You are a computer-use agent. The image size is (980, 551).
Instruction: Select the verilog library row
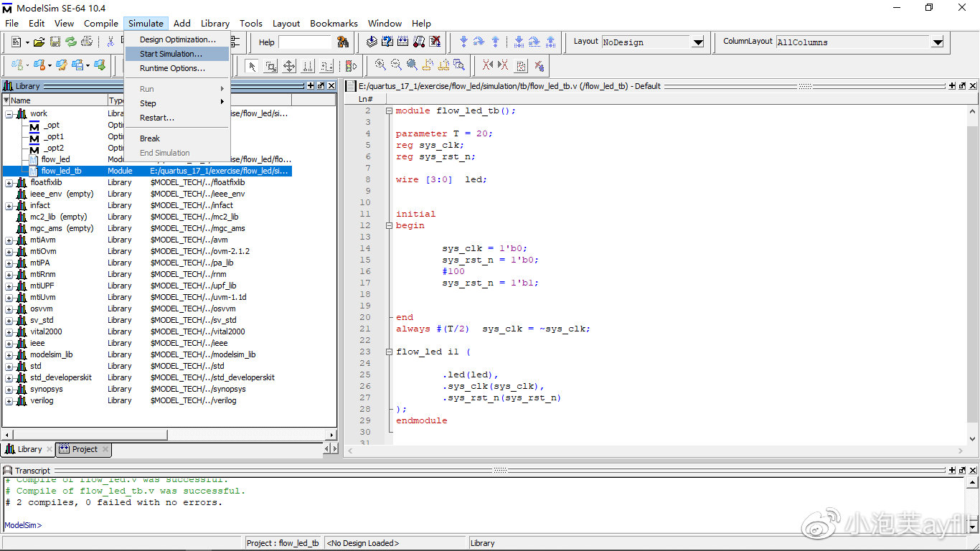point(147,400)
